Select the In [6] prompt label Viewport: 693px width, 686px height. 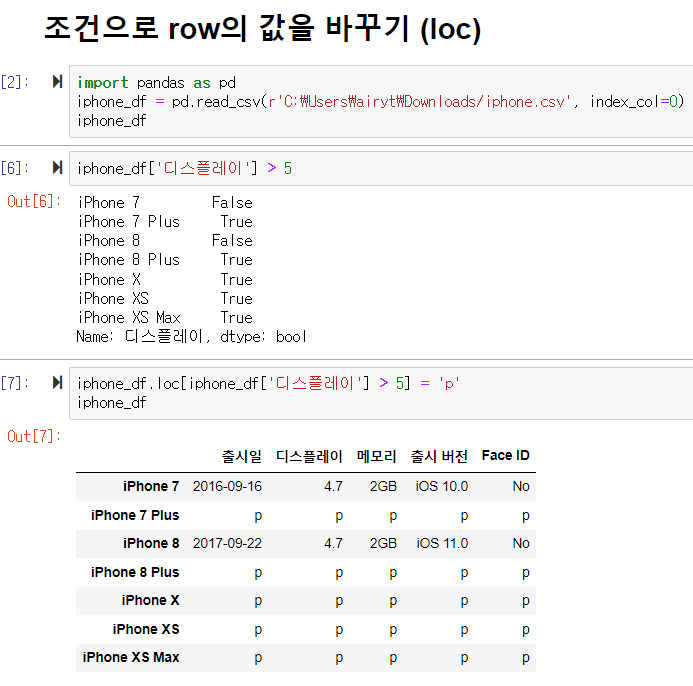tap(15, 168)
